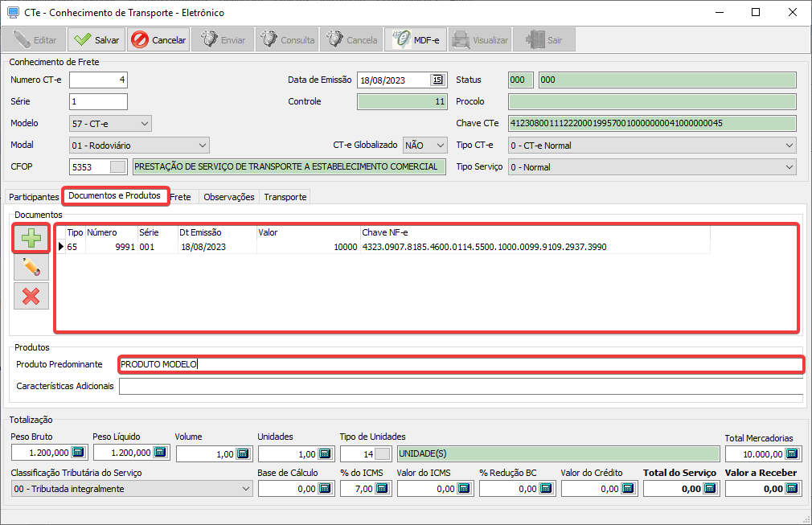Select document row number 9991
The image size is (812, 525).
383,247
